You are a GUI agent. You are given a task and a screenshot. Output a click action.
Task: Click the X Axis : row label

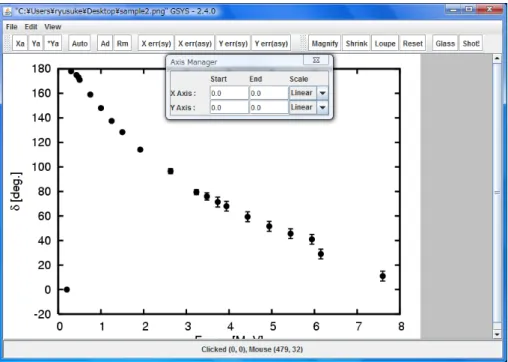click(183, 93)
